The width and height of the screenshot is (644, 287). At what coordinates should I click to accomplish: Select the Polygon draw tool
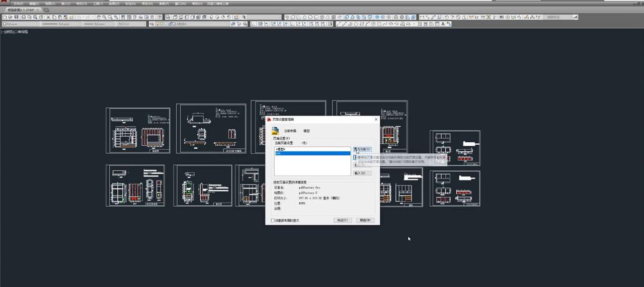(x=356, y=24)
